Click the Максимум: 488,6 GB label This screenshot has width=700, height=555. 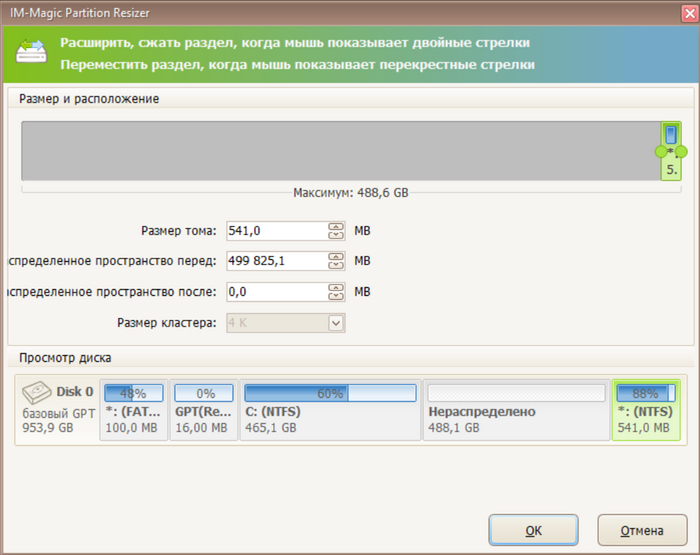[x=351, y=193]
